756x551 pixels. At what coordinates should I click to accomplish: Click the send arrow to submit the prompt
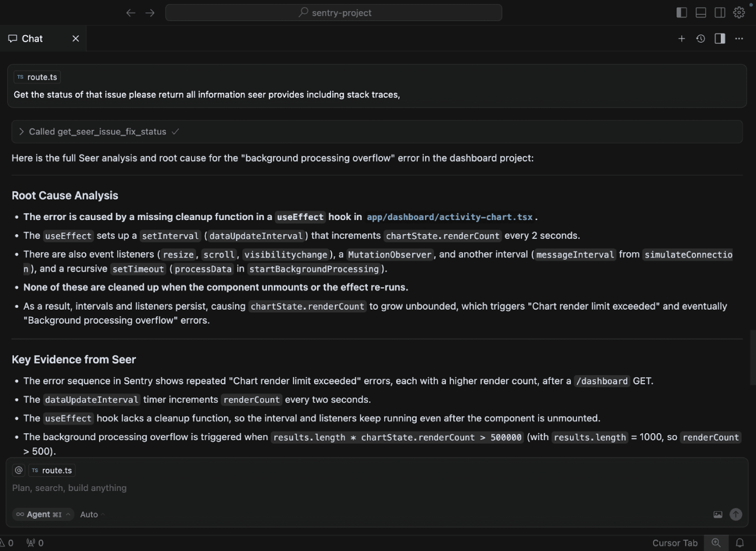(736, 514)
